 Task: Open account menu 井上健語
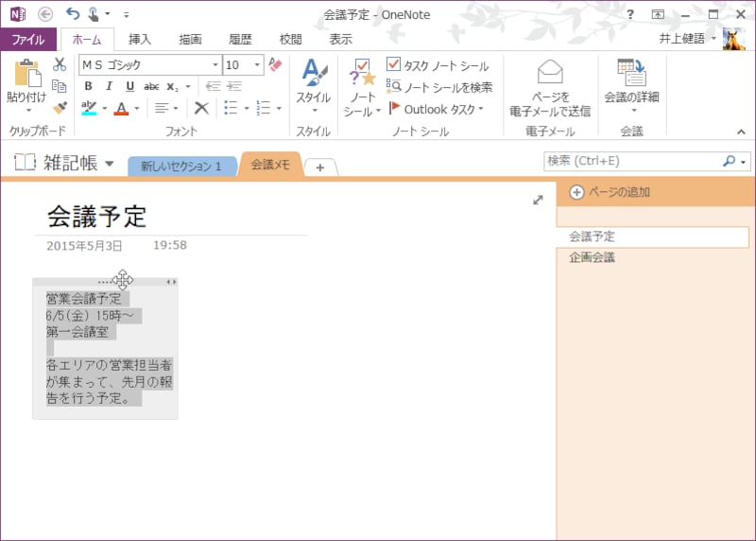click(x=687, y=39)
